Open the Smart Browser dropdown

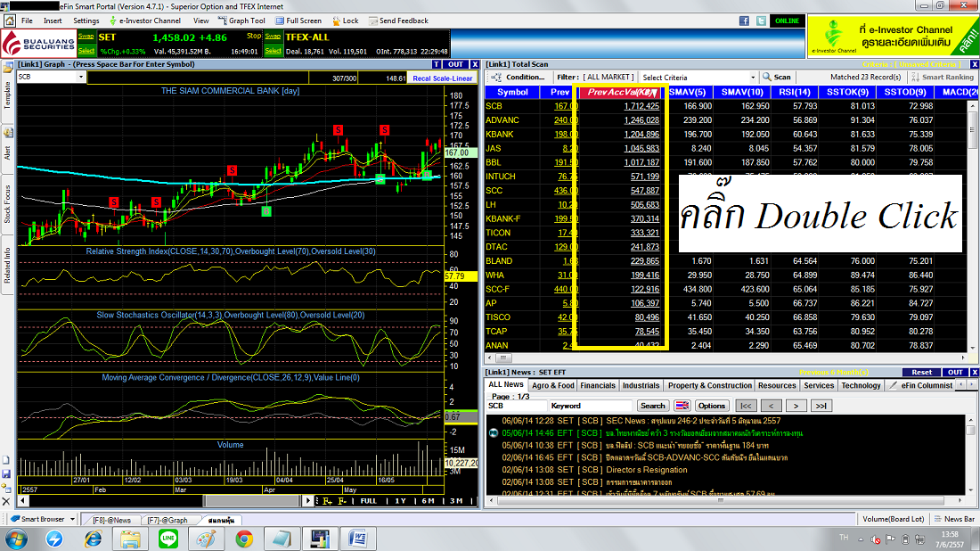[x=72, y=519]
